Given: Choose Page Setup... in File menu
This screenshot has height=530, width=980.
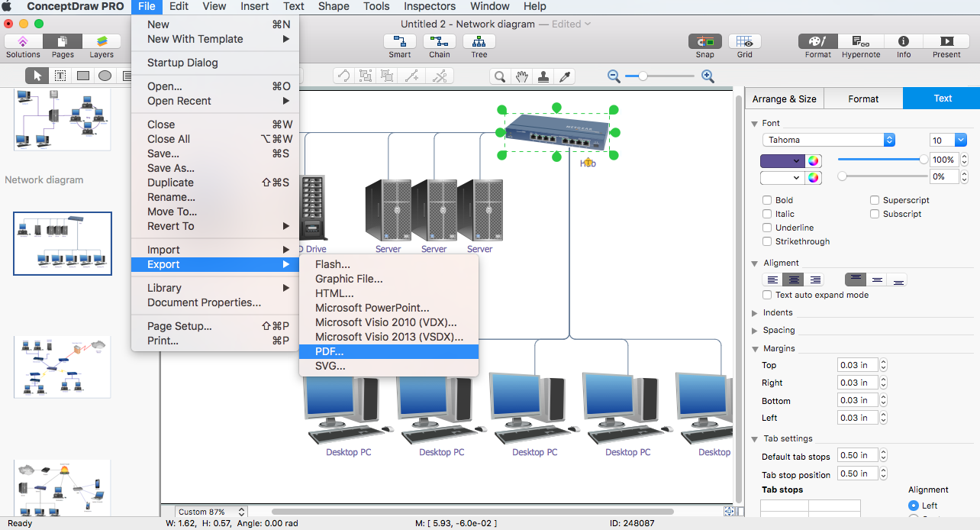Looking at the screenshot, I should (215, 326).
